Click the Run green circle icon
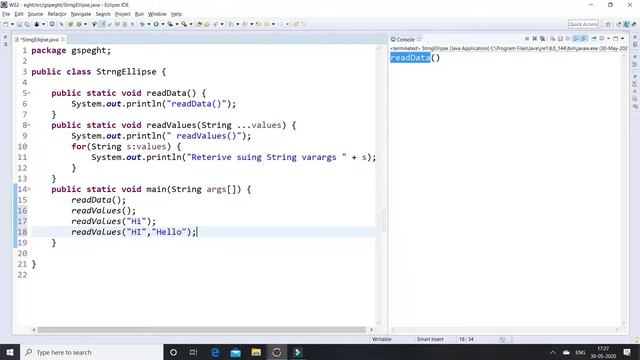Image resolution: width=640 pixels, height=360 pixels. (x=156, y=24)
